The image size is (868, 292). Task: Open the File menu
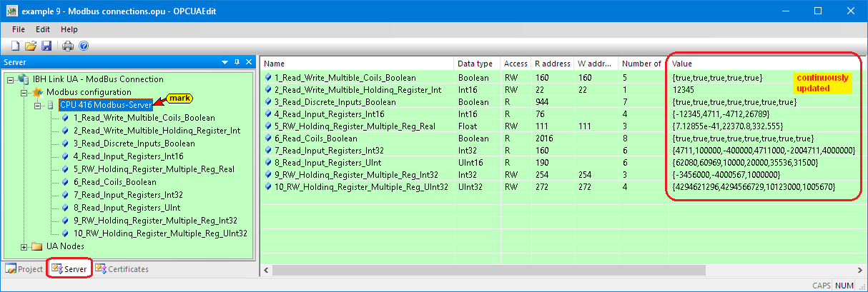(x=19, y=29)
